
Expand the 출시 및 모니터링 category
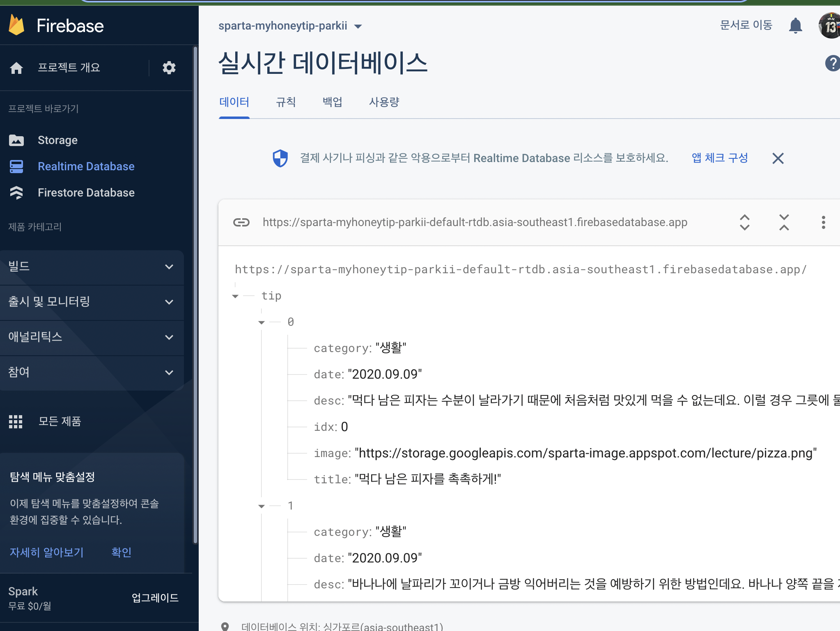point(92,302)
